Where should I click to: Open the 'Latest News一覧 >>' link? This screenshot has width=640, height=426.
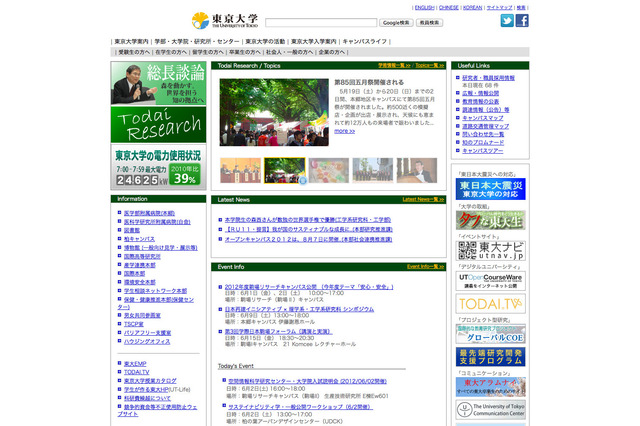tap(423, 200)
